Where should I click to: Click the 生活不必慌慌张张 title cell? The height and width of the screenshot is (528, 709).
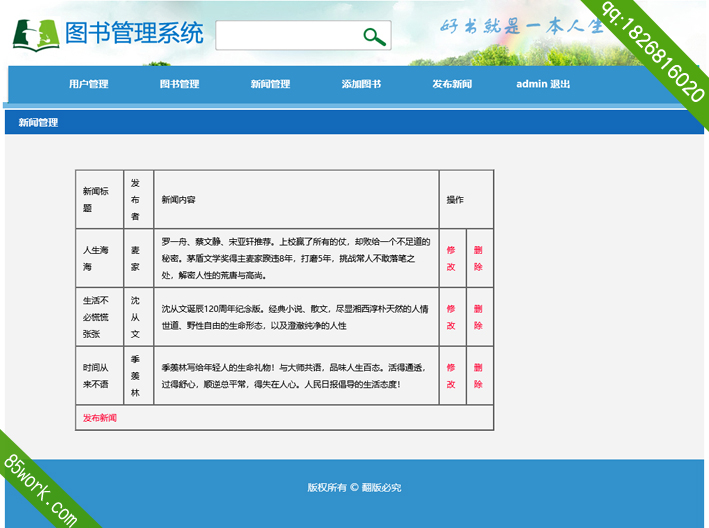coord(99,317)
